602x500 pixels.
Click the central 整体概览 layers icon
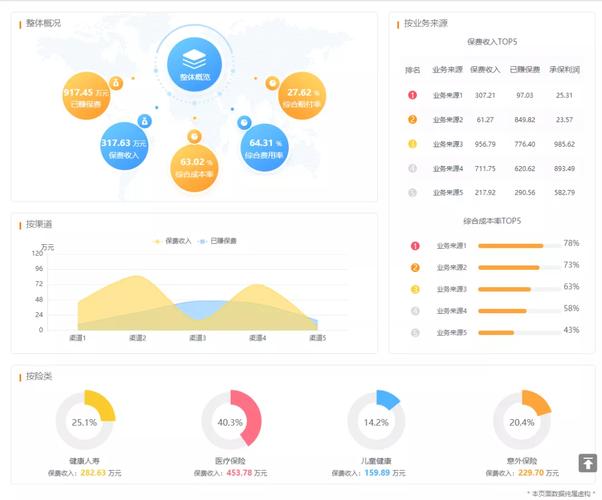click(194, 64)
